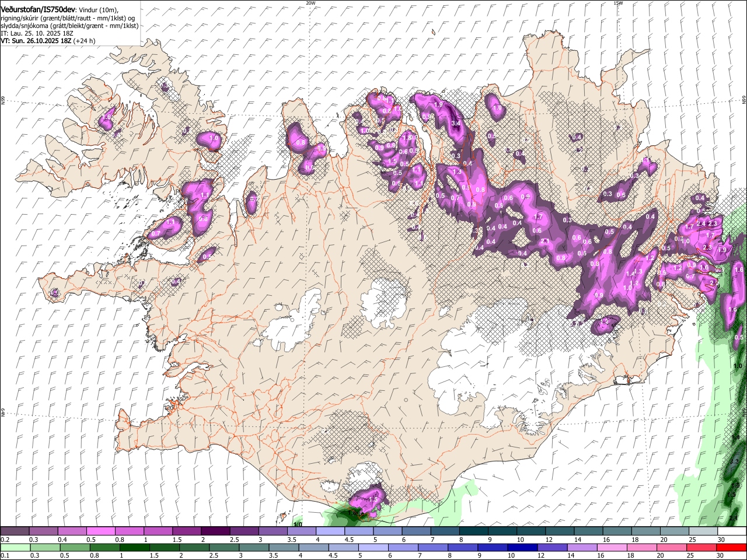Pick the darkest purple 2 mm snow-scale swatch
747x560 pixels.
215,531
